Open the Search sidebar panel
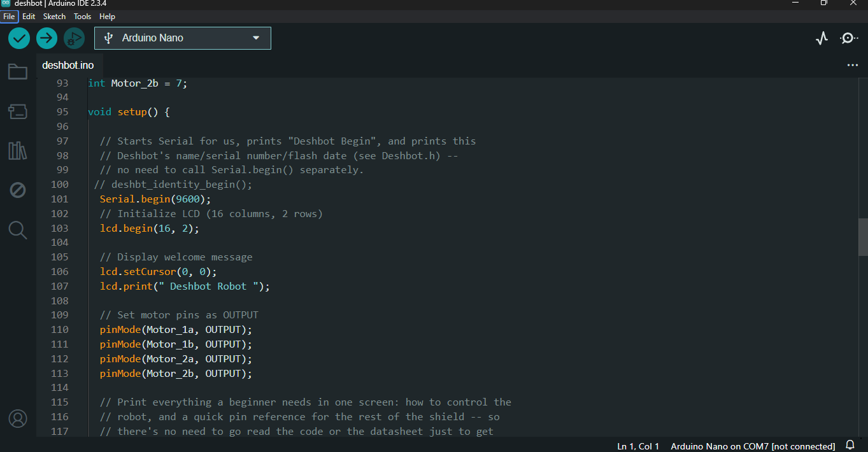 click(x=18, y=230)
